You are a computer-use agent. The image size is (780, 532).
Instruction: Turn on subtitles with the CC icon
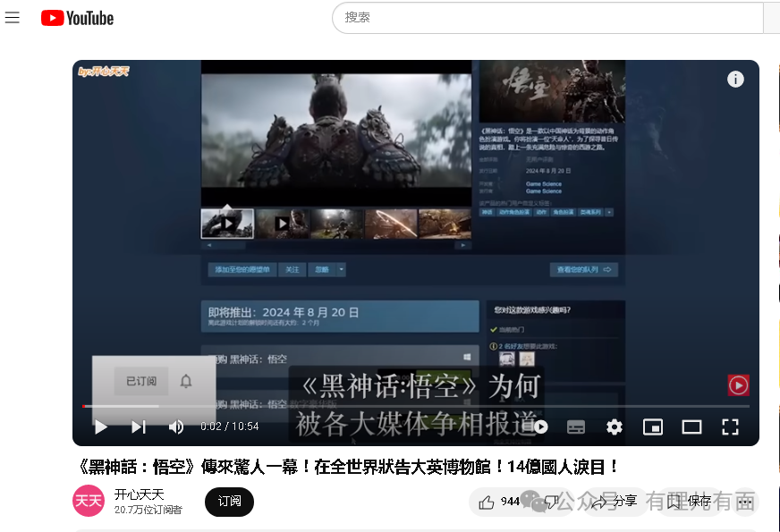tap(577, 427)
